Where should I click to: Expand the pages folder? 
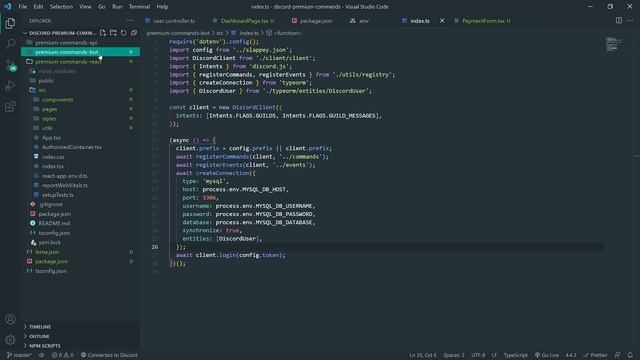coord(81,109)
